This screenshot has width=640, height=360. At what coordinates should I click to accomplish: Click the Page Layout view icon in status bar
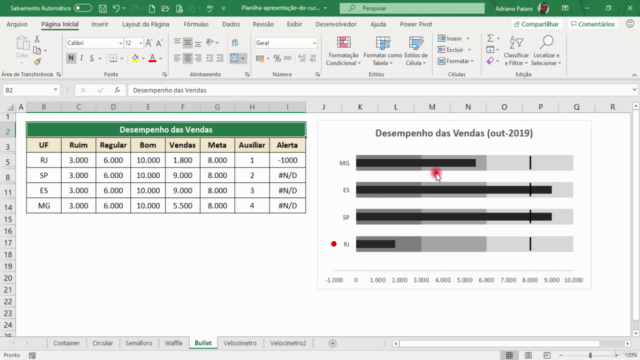click(x=528, y=356)
